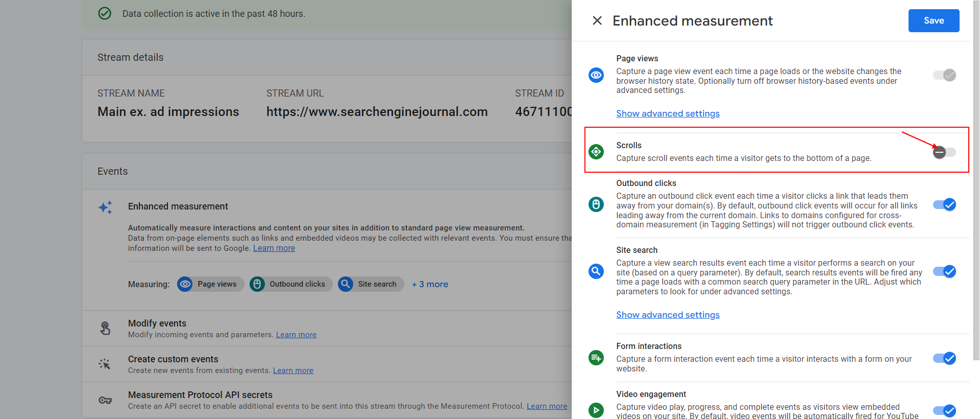Screen dimensions: 980x419
Task: Click the green Scrolls icon
Action: (x=596, y=152)
